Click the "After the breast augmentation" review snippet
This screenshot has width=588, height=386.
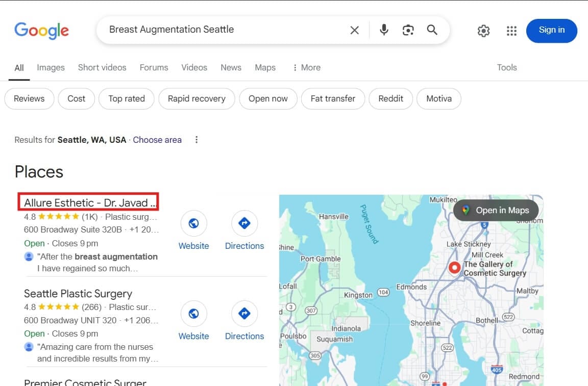coord(97,262)
